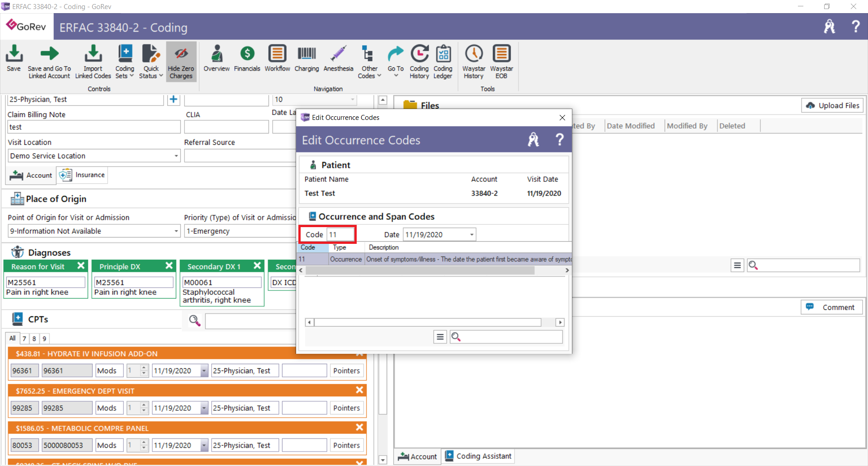Open the Coding Sets menu
868x466 pixels.
click(x=125, y=62)
